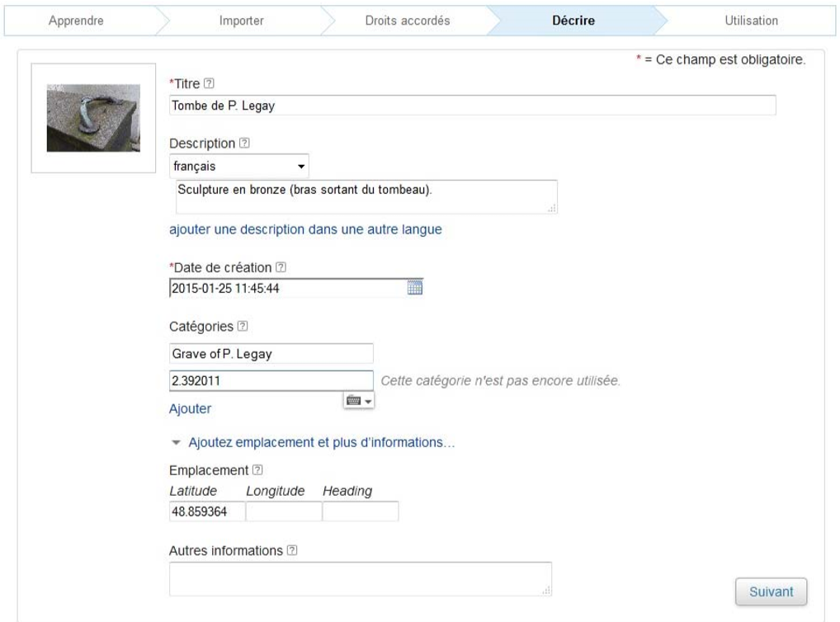The image size is (840, 622).
Task: Open the Catégories help icon
Action: tap(243, 326)
